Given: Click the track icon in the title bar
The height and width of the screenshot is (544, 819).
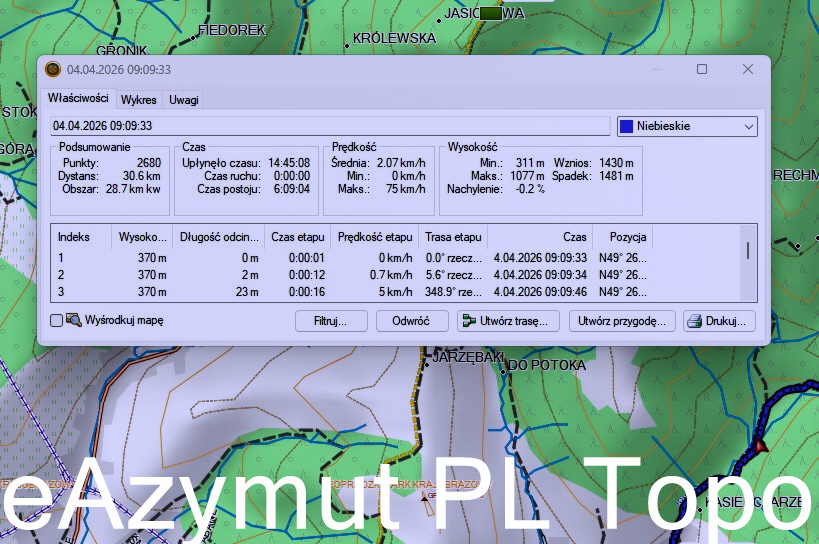Looking at the screenshot, I should click(53, 69).
